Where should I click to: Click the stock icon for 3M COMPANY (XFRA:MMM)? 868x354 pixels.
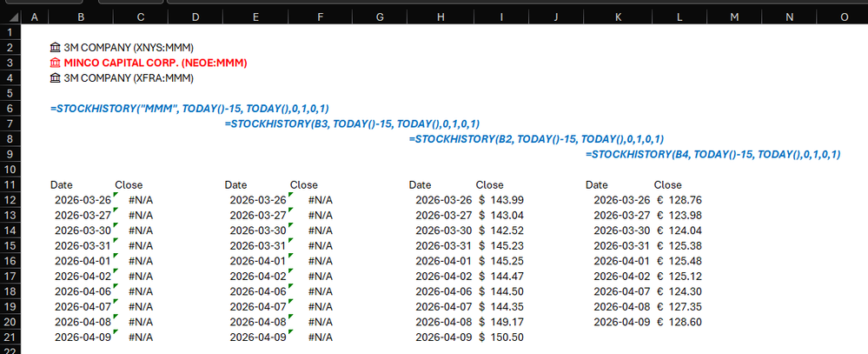55,78
